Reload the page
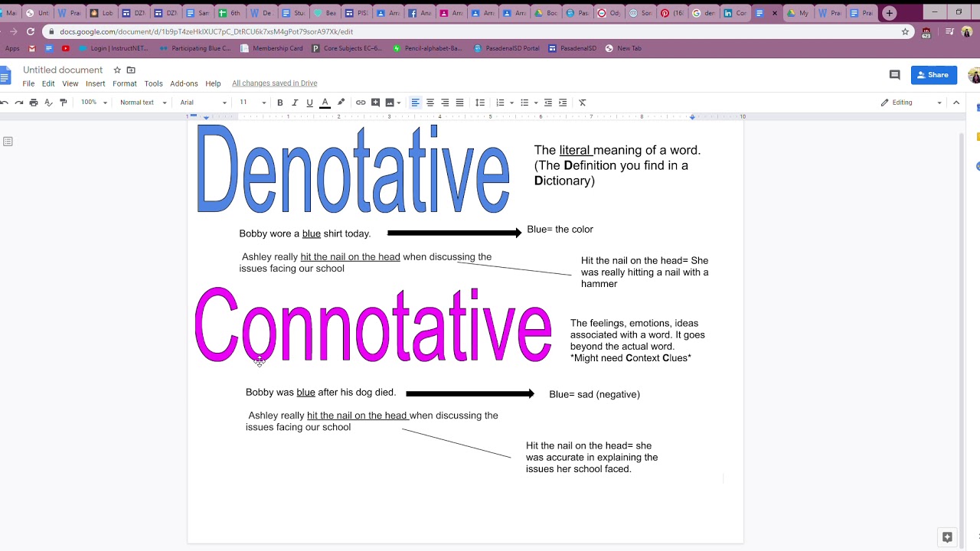Viewport: 980px width, 551px height. point(30,31)
